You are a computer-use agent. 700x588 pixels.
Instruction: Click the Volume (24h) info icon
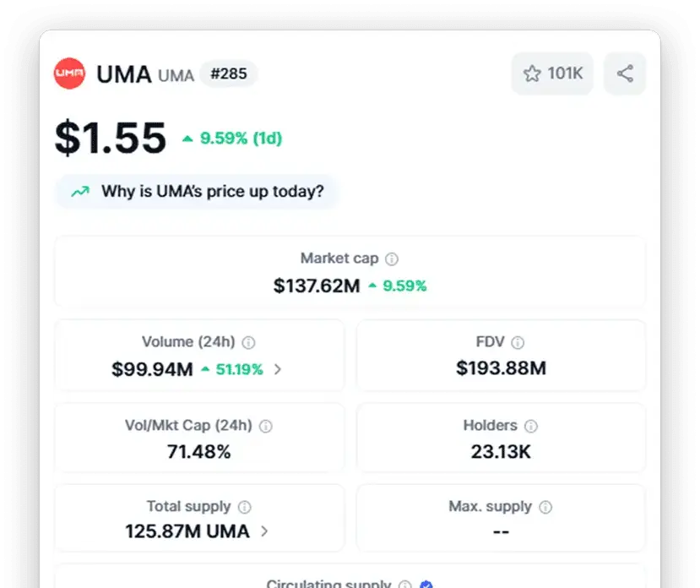pyautogui.click(x=248, y=342)
